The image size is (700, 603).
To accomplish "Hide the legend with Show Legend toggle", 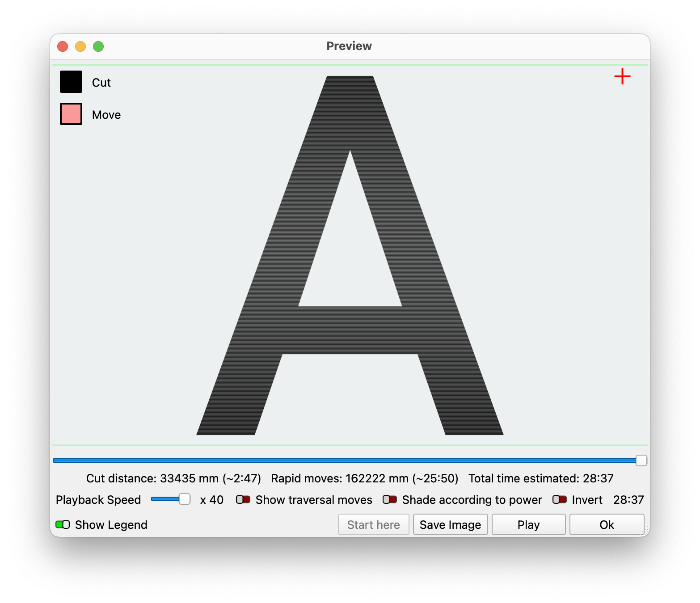I will [x=63, y=524].
